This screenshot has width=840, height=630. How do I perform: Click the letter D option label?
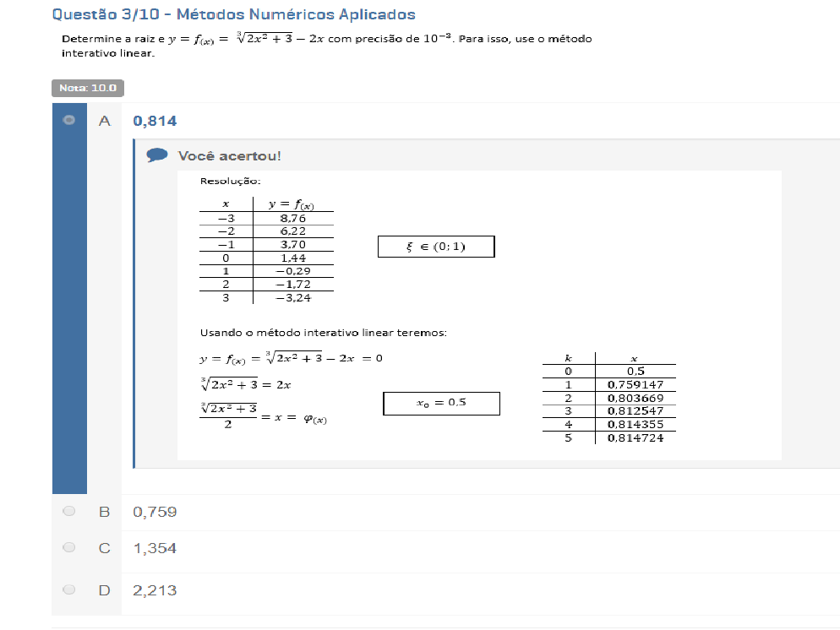coord(105,590)
